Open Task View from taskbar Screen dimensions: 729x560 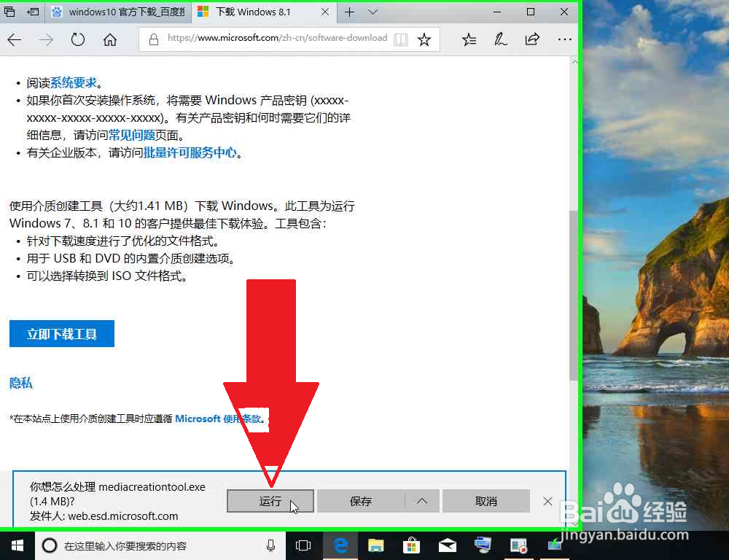click(x=303, y=545)
